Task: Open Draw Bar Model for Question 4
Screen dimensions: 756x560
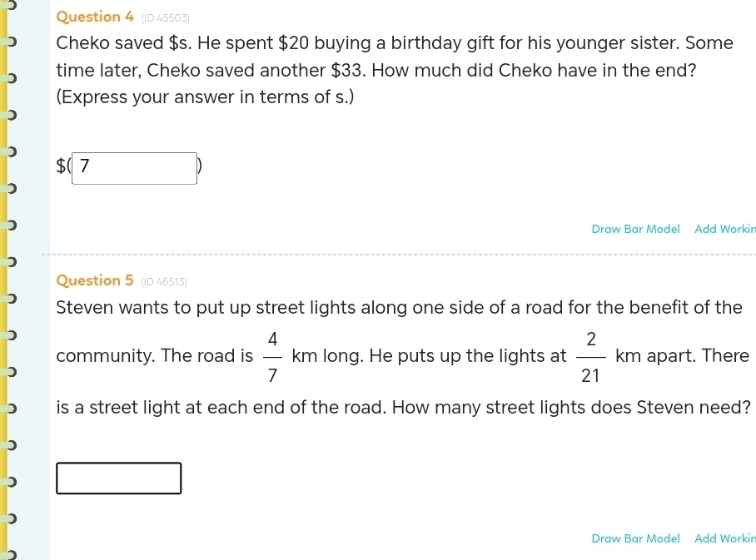Action: [635, 229]
